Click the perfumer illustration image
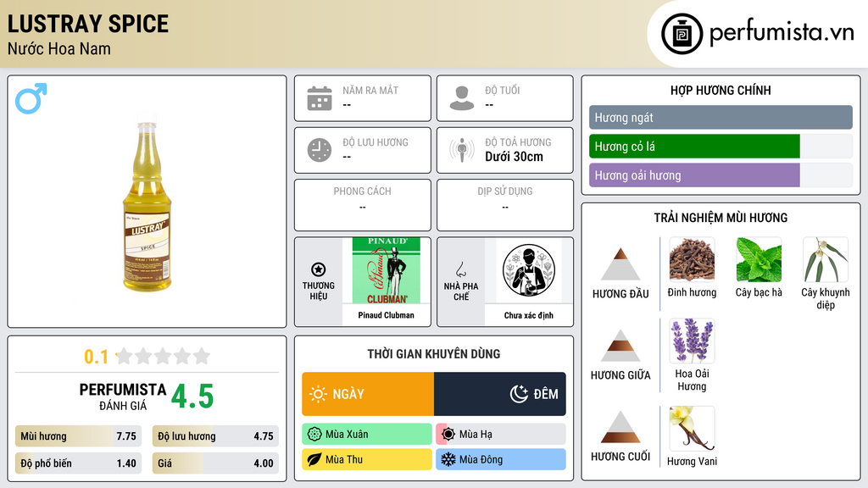The height and width of the screenshot is (488, 868). [529, 270]
